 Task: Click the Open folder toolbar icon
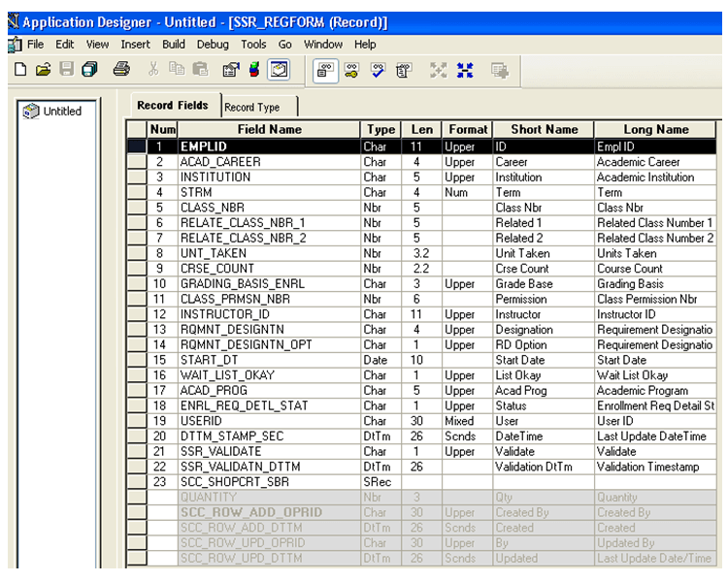pyautogui.click(x=43, y=70)
